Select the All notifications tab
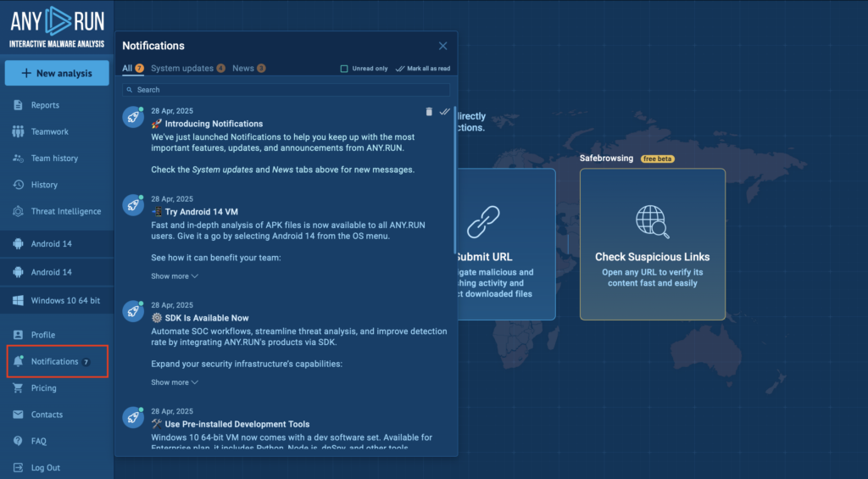 click(127, 68)
